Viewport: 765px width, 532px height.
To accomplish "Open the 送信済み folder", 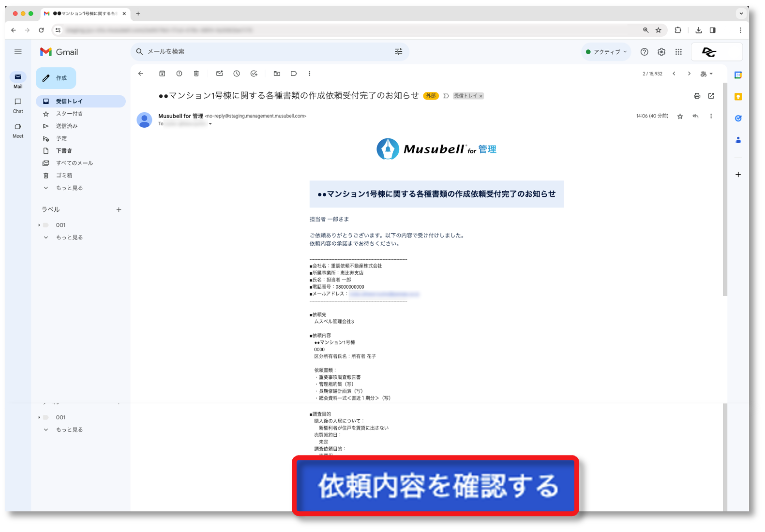I will [67, 126].
